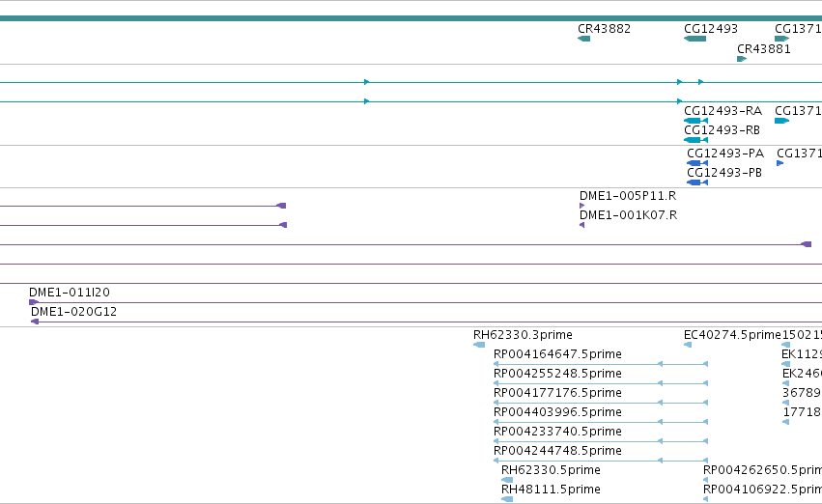Click the EC40274.5prime label
Viewport: 822px width, 504px height.
732,335
